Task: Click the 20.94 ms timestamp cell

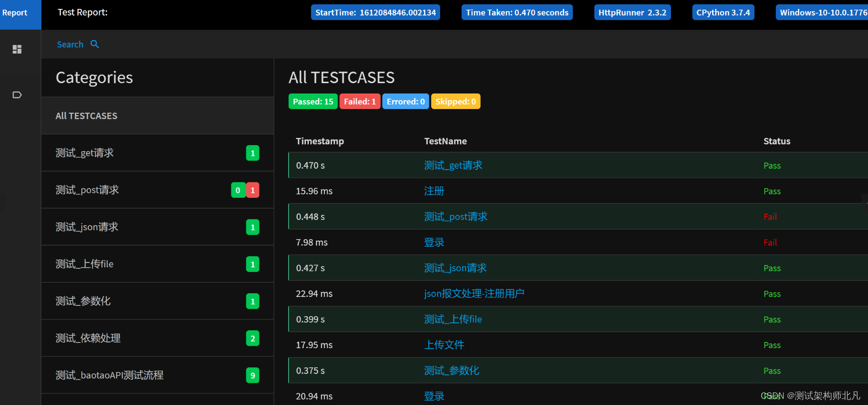Action: click(x=314, y=396)
